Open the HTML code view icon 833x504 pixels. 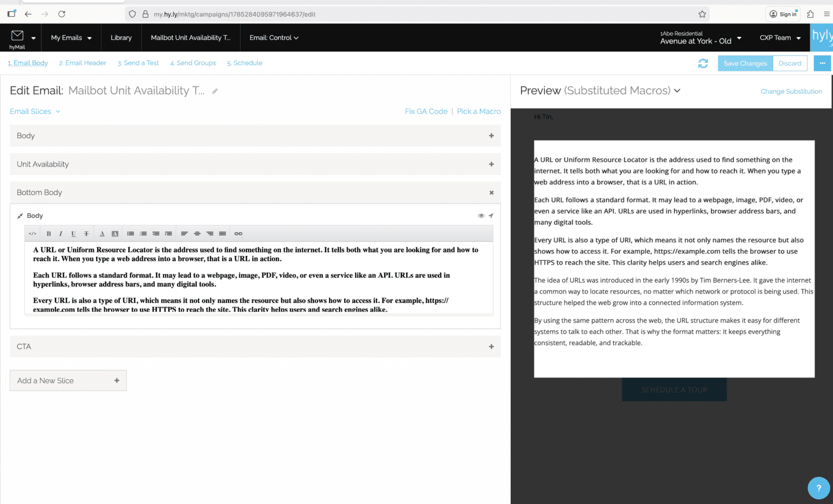[32, 234]
